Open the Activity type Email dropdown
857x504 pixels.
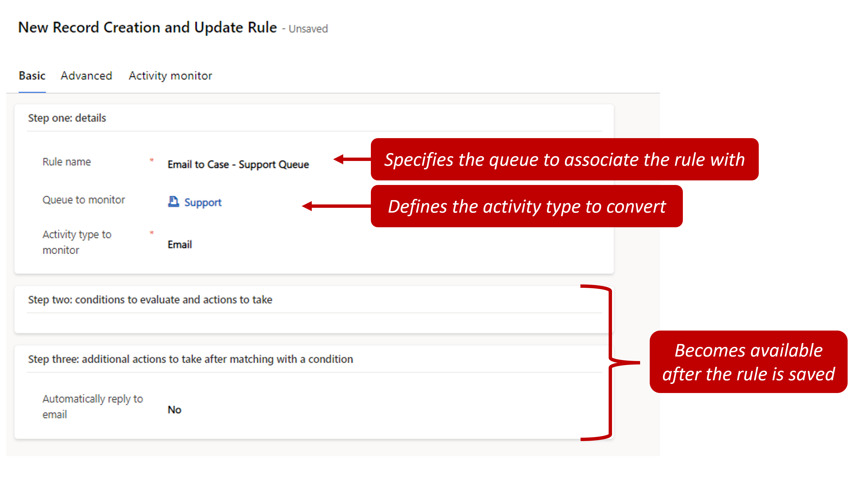point(180,245)
